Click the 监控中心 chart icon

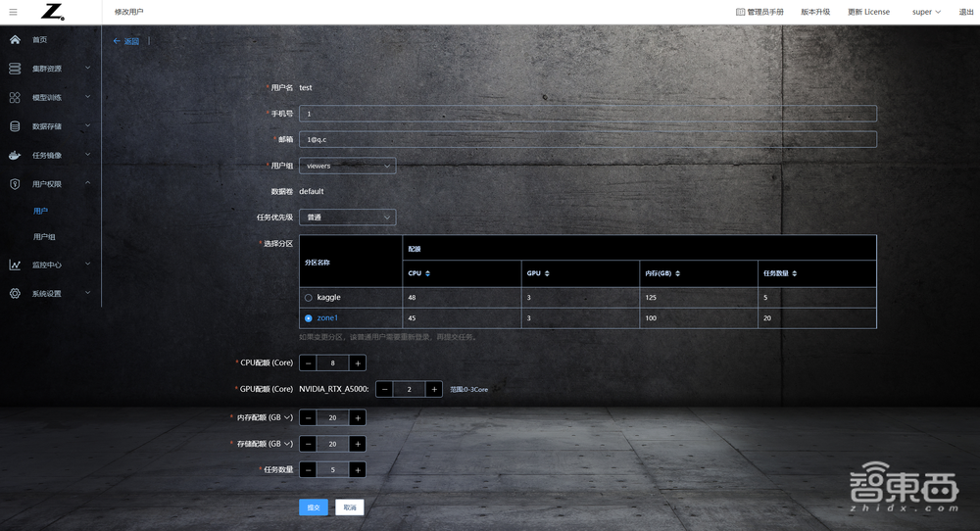click(15, 265)
